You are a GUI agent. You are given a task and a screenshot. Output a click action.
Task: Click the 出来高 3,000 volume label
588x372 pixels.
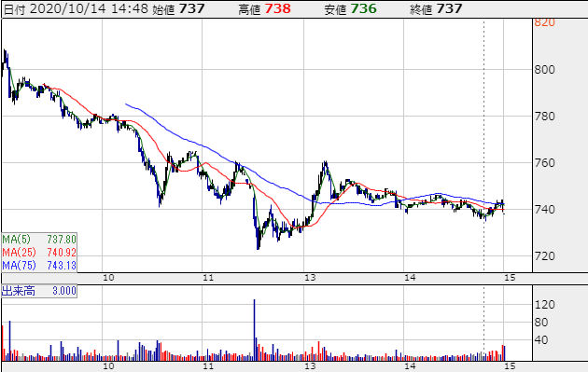[x=39, y=291]
